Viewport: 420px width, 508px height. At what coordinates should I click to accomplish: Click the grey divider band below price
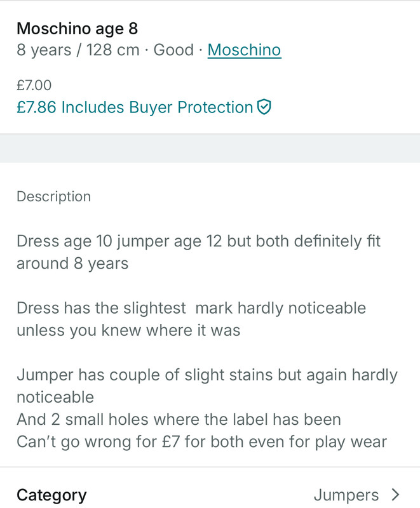[210, 148]
